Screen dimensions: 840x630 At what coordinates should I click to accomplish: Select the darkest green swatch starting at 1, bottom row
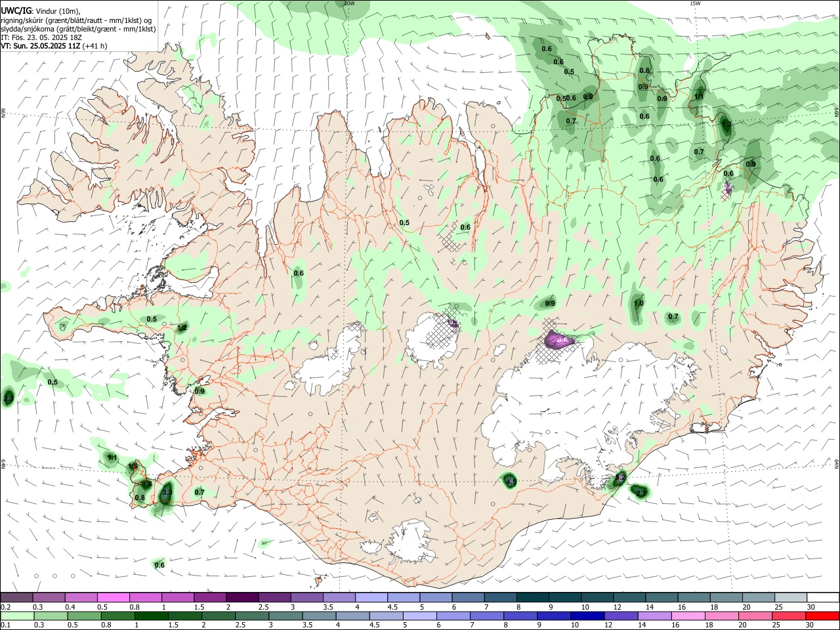click(151, 616)
